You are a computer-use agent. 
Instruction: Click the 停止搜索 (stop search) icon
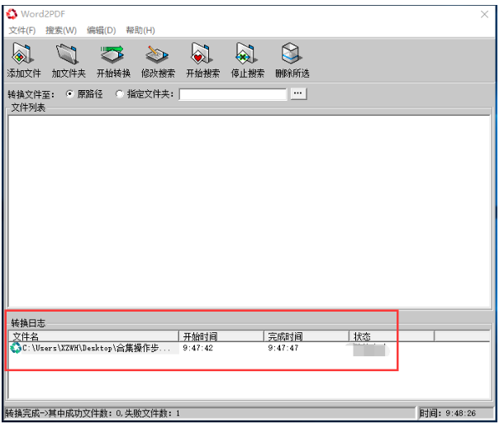point(247,60)
